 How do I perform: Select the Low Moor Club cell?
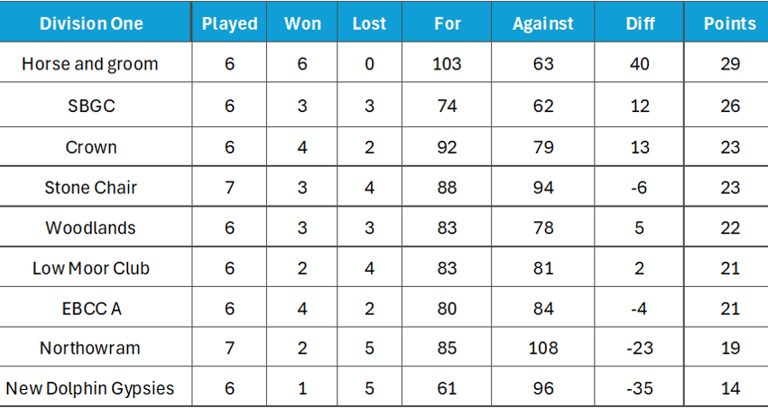click(x=91, y=268)
